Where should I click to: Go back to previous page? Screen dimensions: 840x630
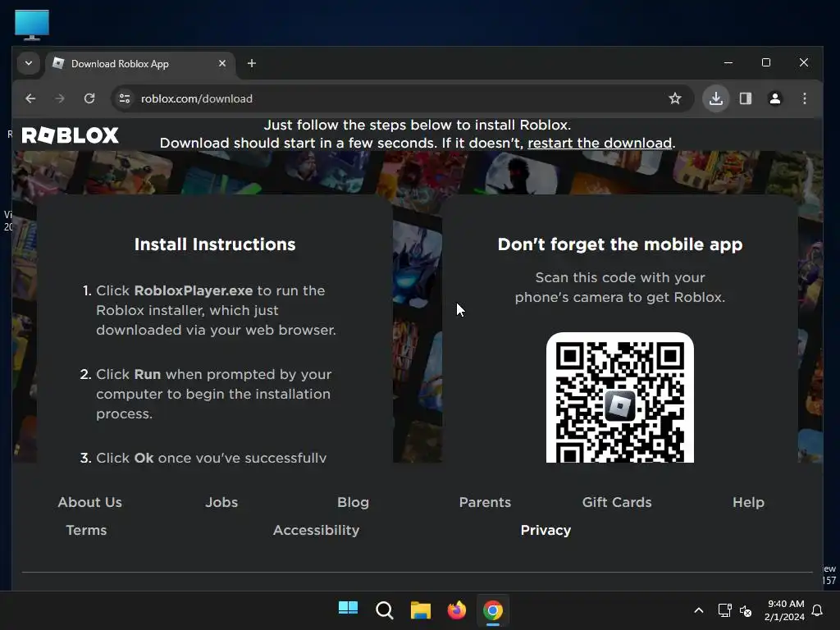(30, 98)
